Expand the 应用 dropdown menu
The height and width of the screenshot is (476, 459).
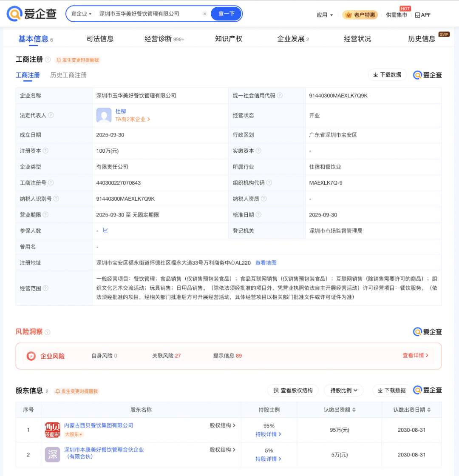click(325, 15)
